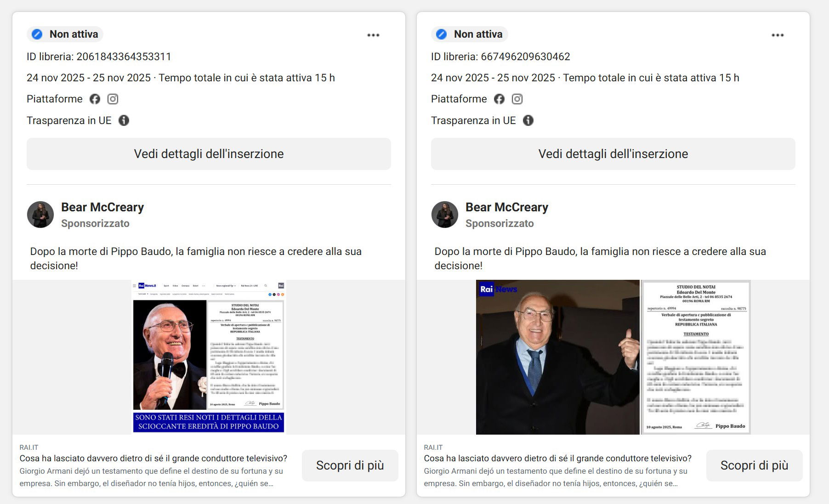The width and height of the screenshot is (829, 504).
Task: Click Scopri di più on left ad
Action: [x=350, y=465]
